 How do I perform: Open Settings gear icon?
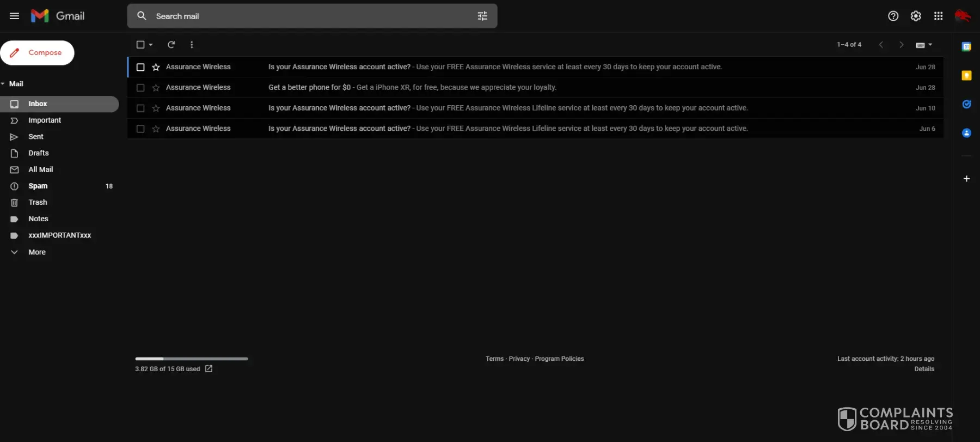(916, 16)
